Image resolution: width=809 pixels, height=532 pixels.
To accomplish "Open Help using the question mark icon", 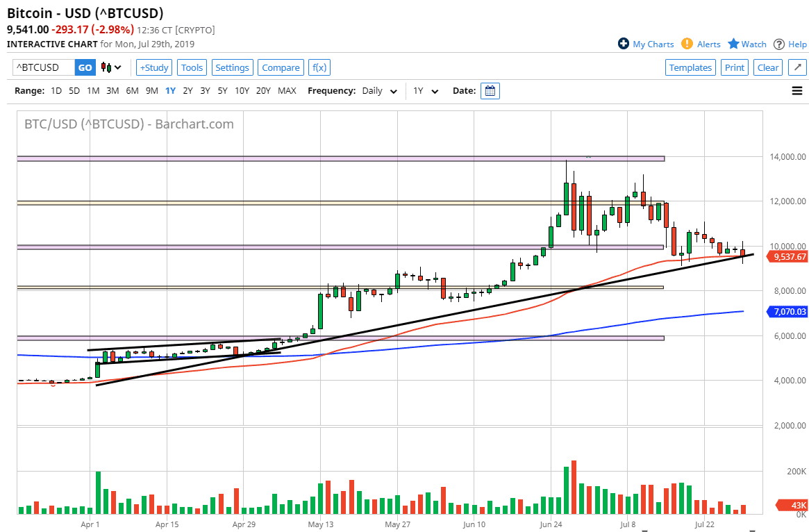I will point(781,44).
